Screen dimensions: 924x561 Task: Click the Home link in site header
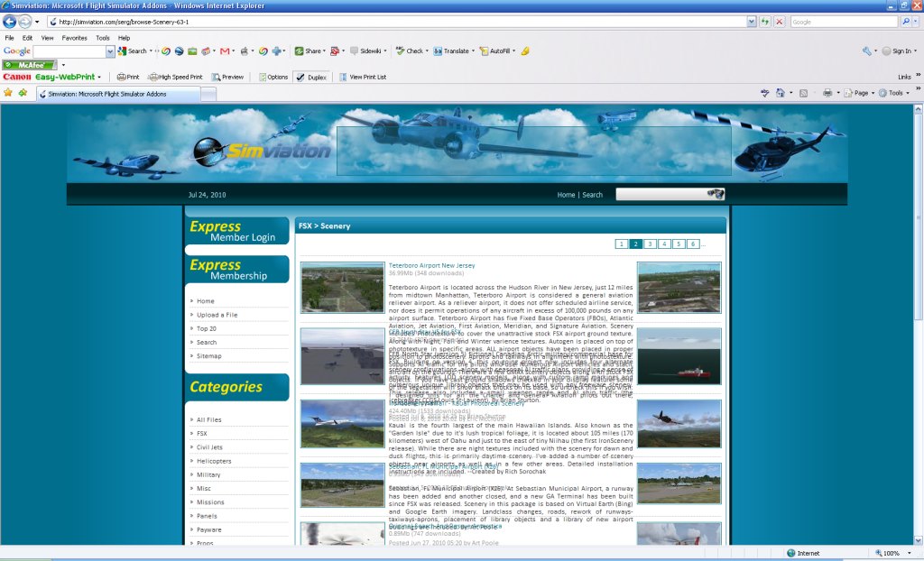[x=566, y=195]
